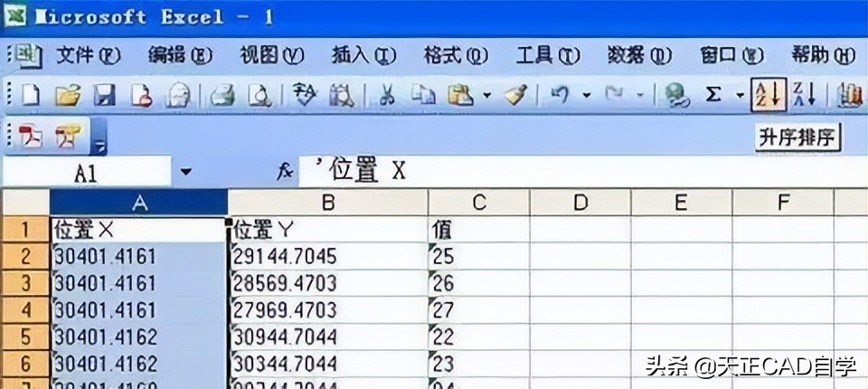The image size is (868, 389).
Task: Select row 2 header
Action: tap(25, 256)
